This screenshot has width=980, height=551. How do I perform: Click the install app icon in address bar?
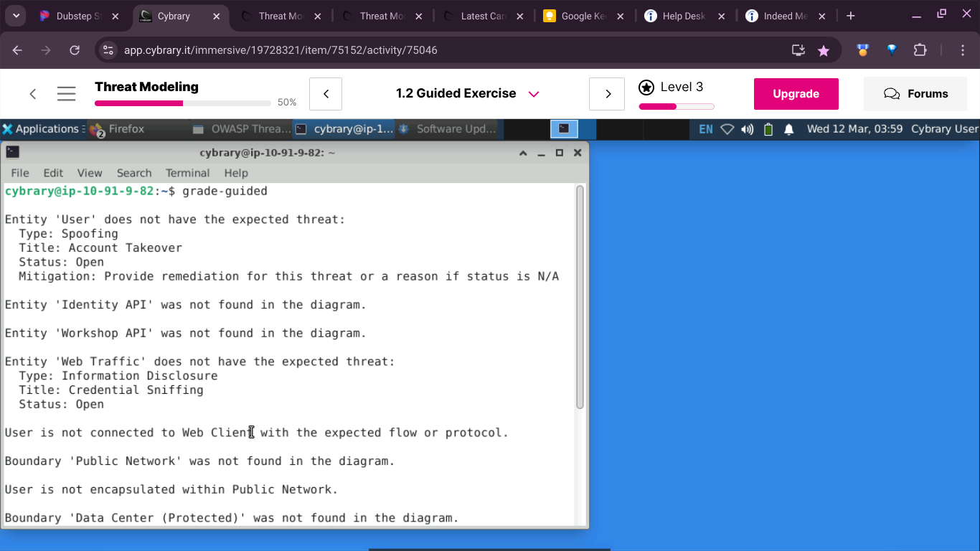coord(798,50)
